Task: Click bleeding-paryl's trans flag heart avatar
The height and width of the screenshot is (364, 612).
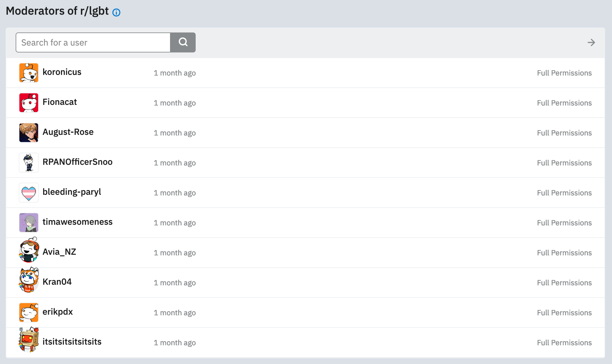Action: (x=29, y=193)
